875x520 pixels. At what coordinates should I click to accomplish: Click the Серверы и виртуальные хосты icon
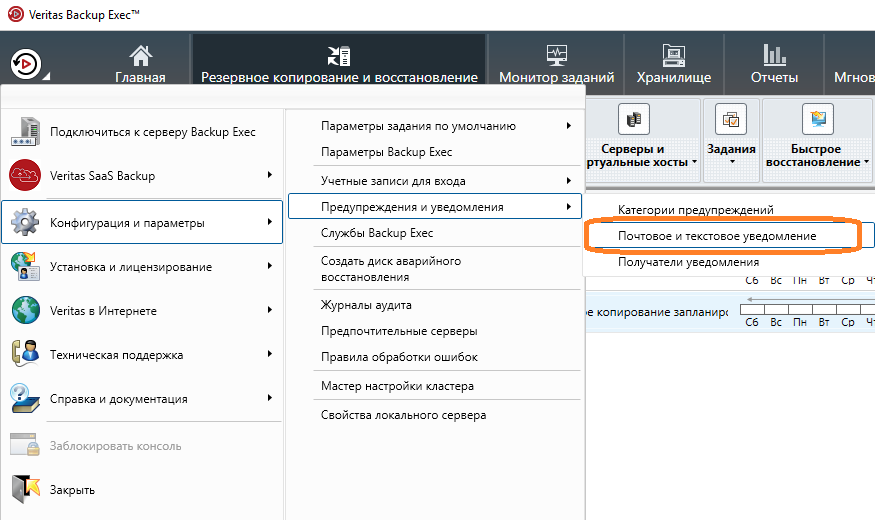[x=633, y=119]
